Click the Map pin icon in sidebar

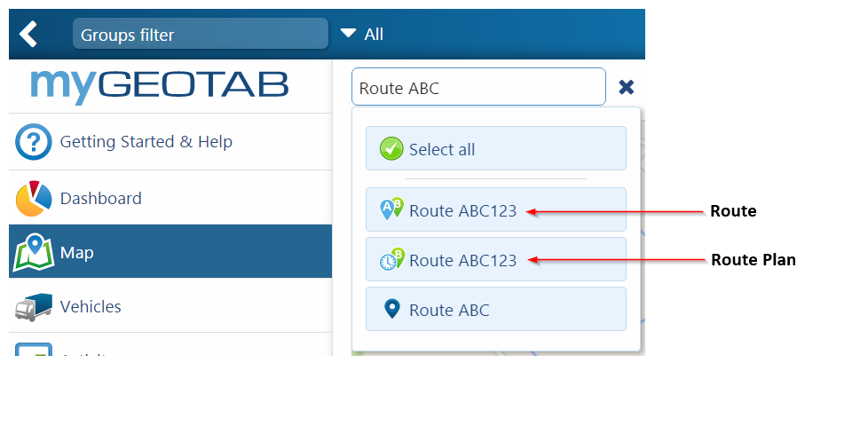pyautogui.click(x=34, y=253)
